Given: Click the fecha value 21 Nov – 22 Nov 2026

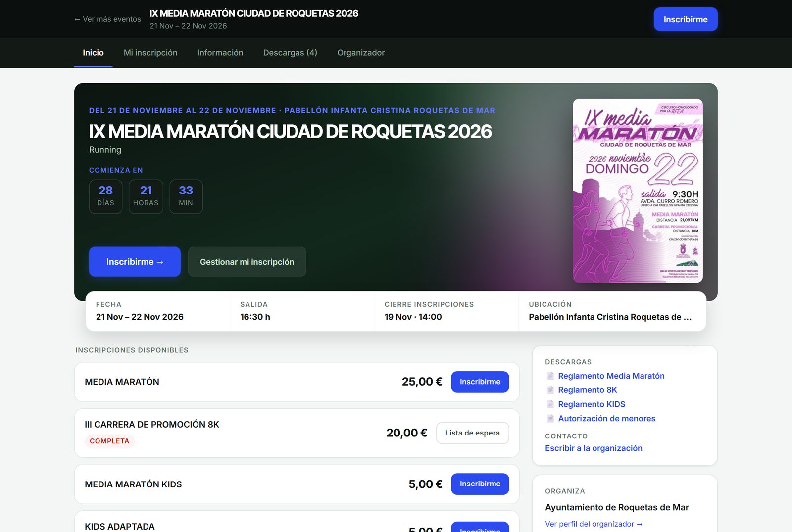Looking at the screenshot, I should click(x=140, y=317).
